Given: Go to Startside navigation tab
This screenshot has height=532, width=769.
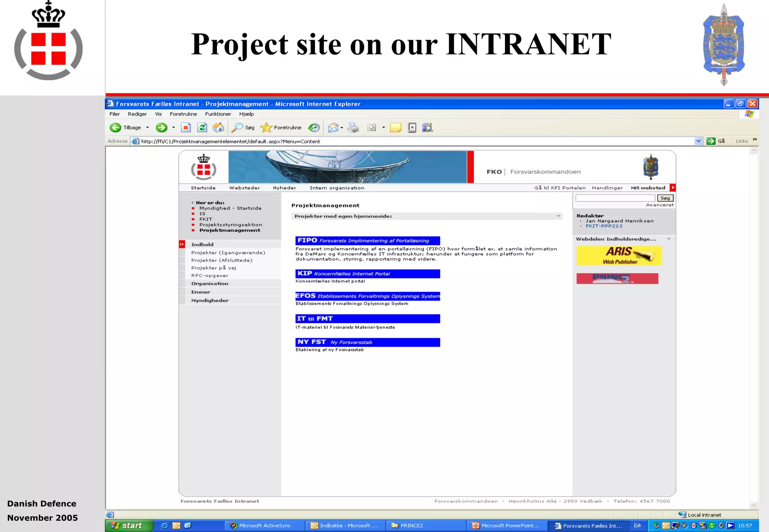Looking at the screenshot, I should pyautogui.click(x=203, y=188).
